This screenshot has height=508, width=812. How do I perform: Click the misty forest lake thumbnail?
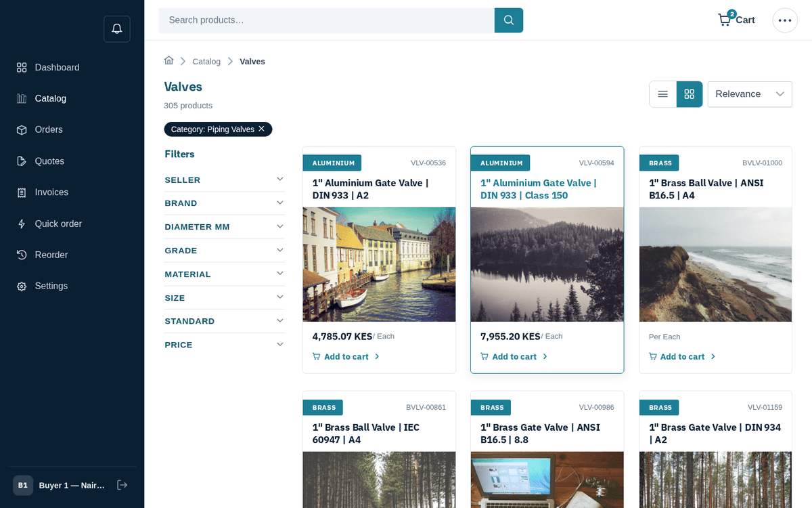(547, 264)
